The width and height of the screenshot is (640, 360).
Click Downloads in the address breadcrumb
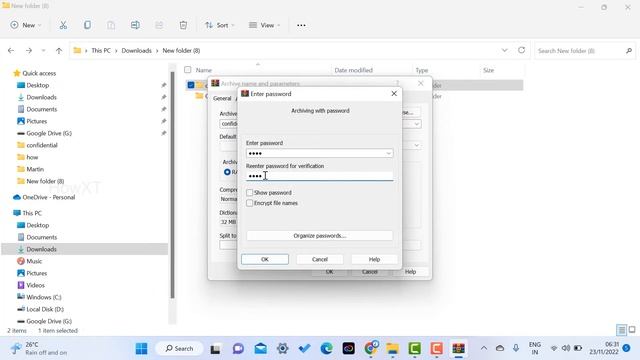pos(136,51)
